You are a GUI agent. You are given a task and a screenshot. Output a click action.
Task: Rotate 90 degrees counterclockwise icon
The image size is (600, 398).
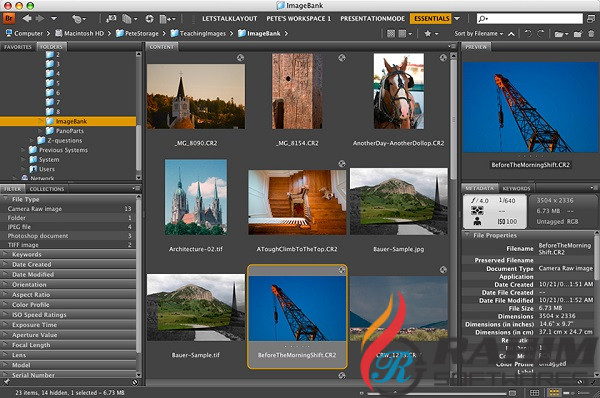coord(528,34)
